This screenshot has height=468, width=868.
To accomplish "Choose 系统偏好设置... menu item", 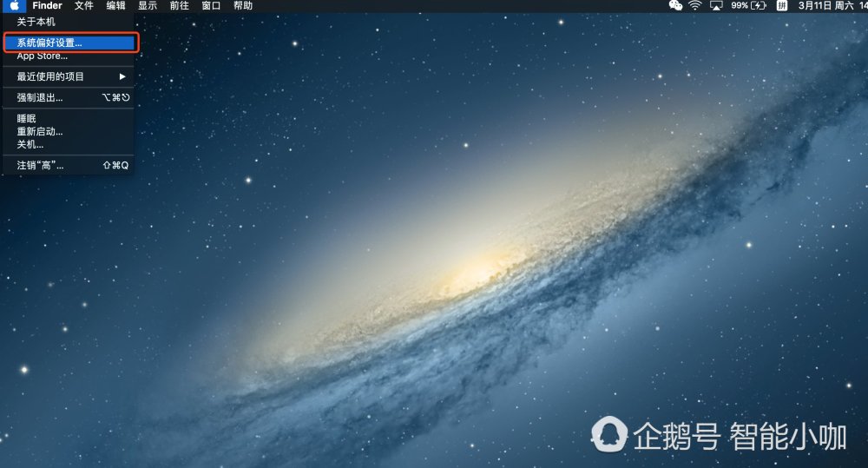I will coord(69,43).
